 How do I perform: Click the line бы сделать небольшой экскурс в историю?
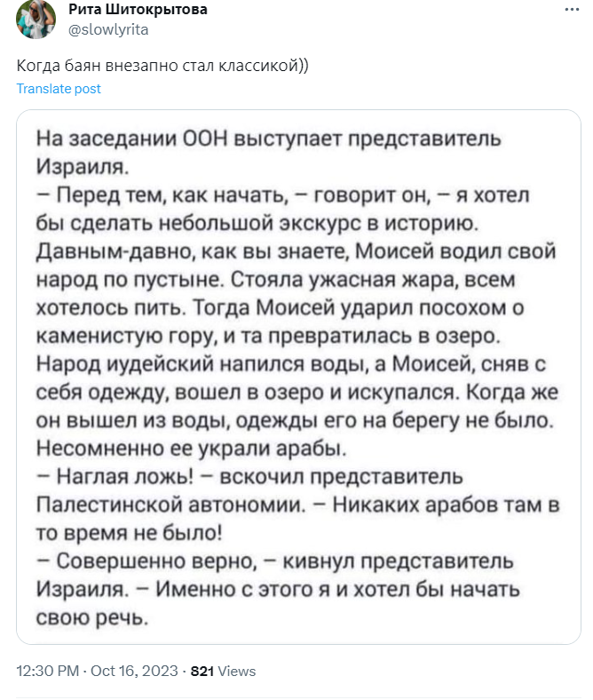click(x=257, y=223)
